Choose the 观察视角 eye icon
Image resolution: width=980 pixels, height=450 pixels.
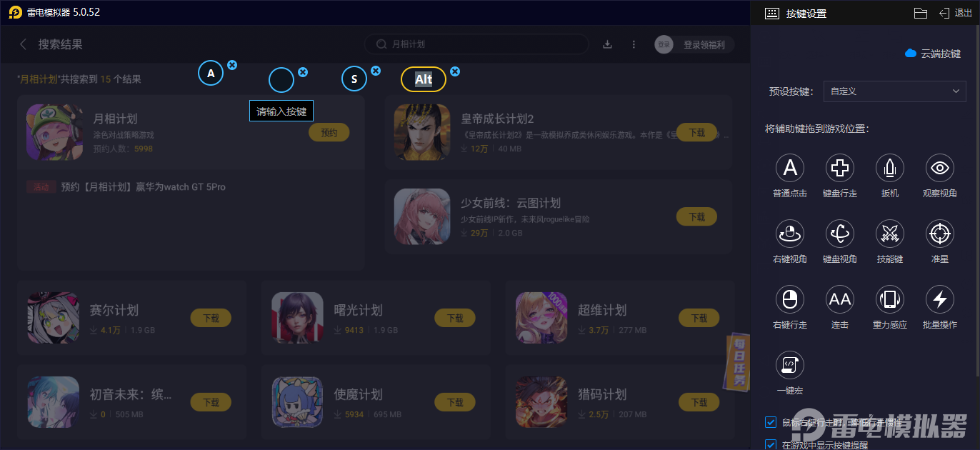[940, 168]
